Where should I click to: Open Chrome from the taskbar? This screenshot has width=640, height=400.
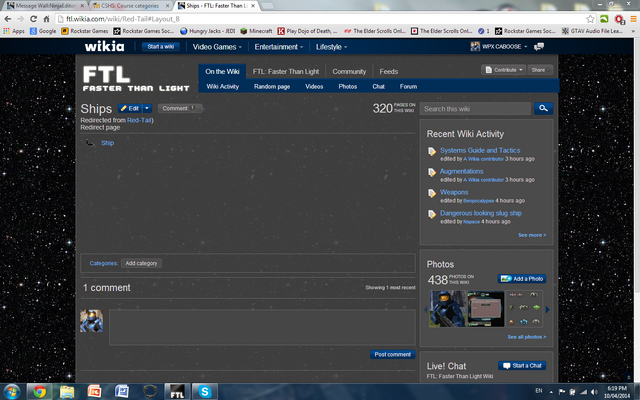tap(39, 392)
